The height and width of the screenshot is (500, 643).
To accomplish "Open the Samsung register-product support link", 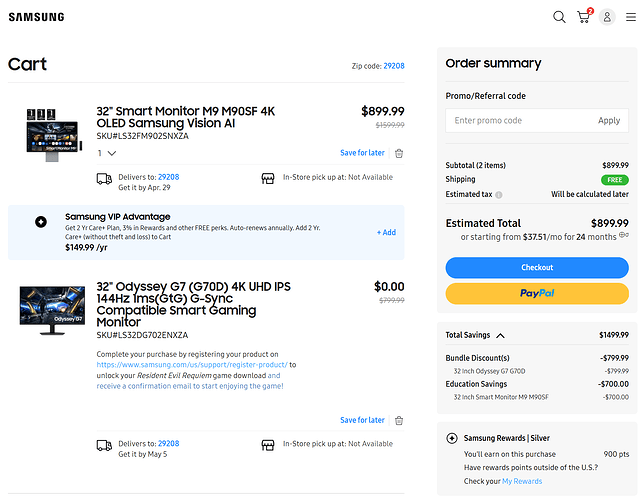I will coord(192,365).
